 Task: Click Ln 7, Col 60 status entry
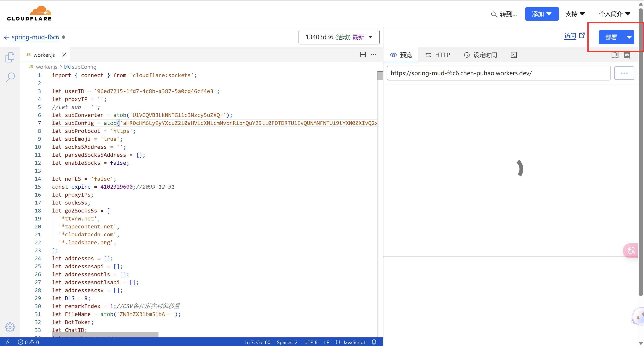click(x=257, y=342)
